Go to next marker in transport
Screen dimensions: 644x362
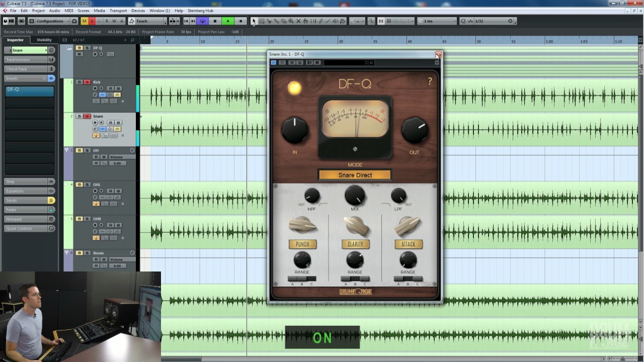[193, 21]
